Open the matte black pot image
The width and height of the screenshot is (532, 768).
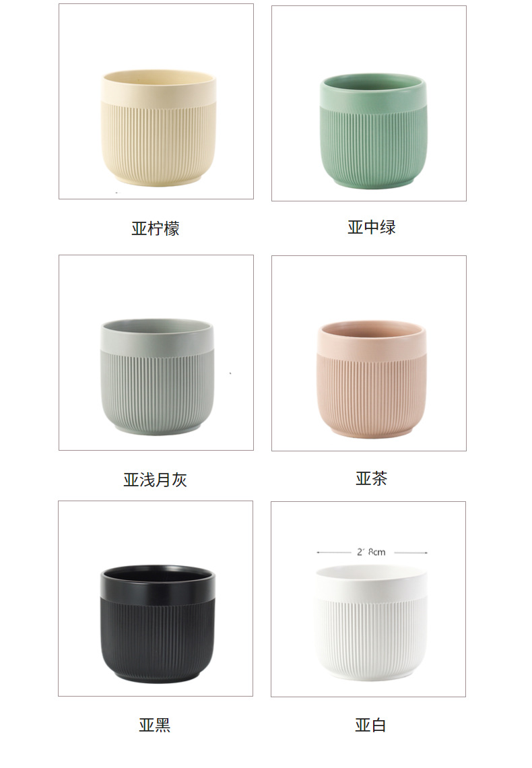(156, 598)
